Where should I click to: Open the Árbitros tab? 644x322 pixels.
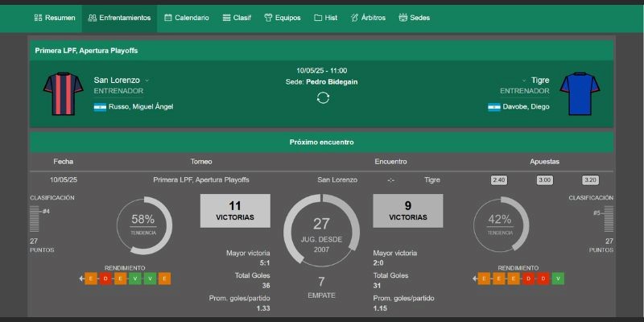pos(368,18)
